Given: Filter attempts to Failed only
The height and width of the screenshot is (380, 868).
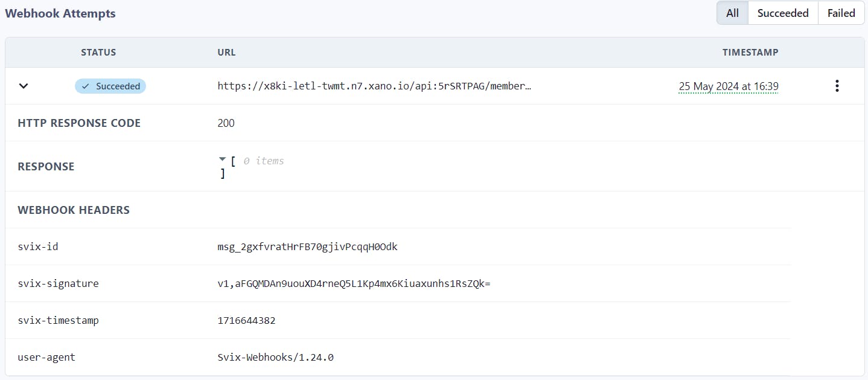Looking at the screenshot, I should [841, 13].
